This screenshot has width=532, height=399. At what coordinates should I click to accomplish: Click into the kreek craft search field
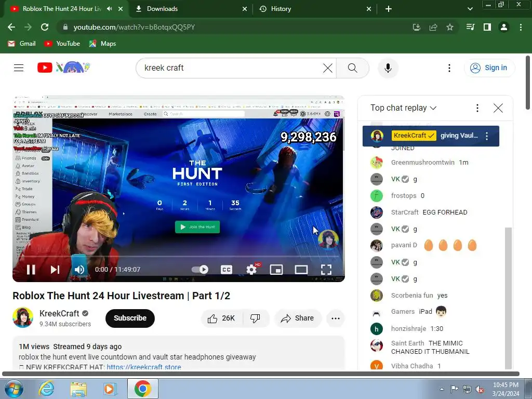click(x=231, y=68)
